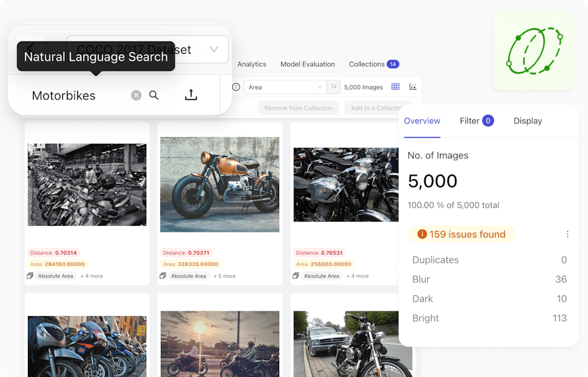
Task: Click the Bright issue row
Action: (489, 318)
